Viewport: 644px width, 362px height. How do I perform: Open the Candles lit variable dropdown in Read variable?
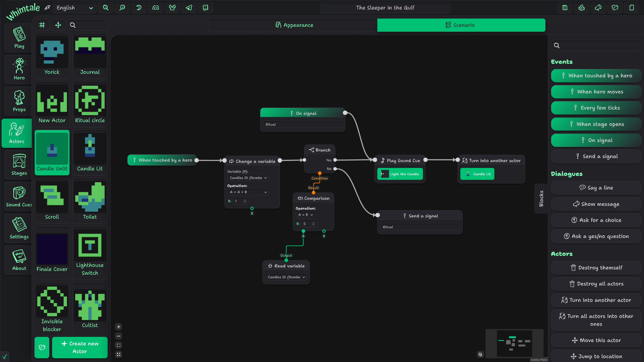pos(286,277)
